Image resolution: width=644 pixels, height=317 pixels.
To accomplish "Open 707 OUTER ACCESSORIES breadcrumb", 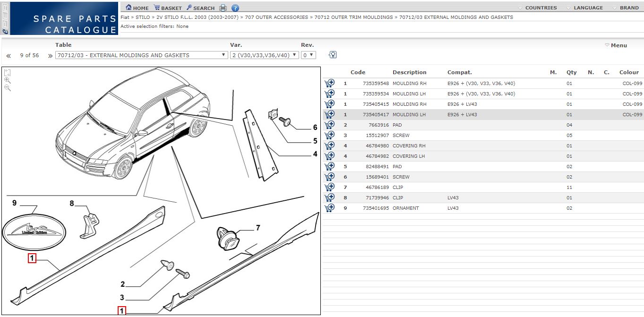I will [x=276, y=17].
